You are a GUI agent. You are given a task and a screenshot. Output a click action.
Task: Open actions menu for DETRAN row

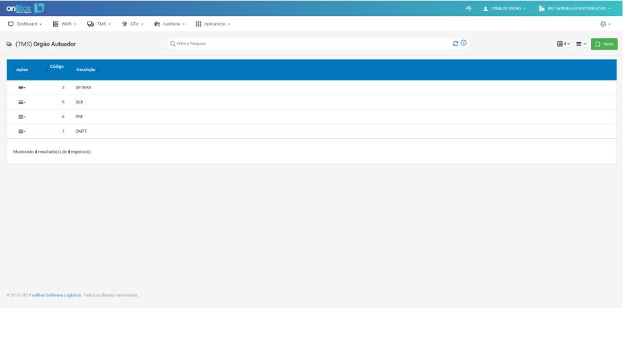(x=21, y=87)
